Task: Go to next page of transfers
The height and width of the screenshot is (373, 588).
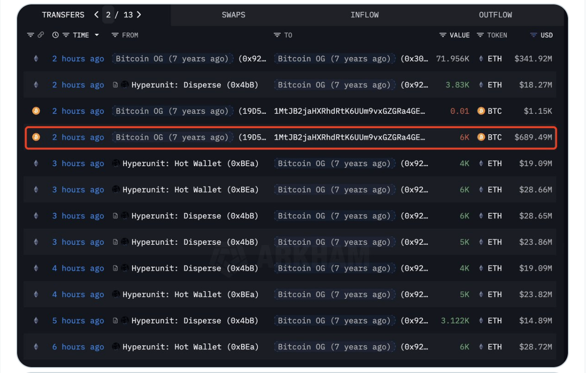Action: (139, 15)
